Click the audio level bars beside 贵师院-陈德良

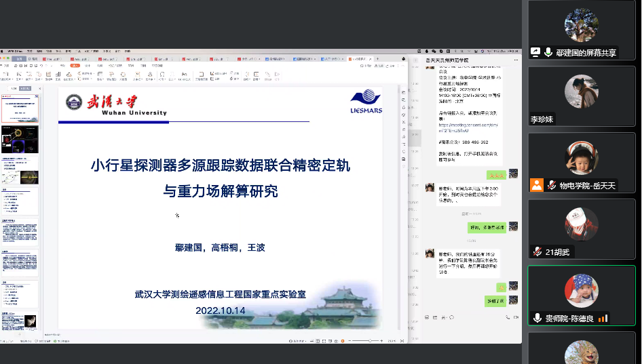click(603, 318)
